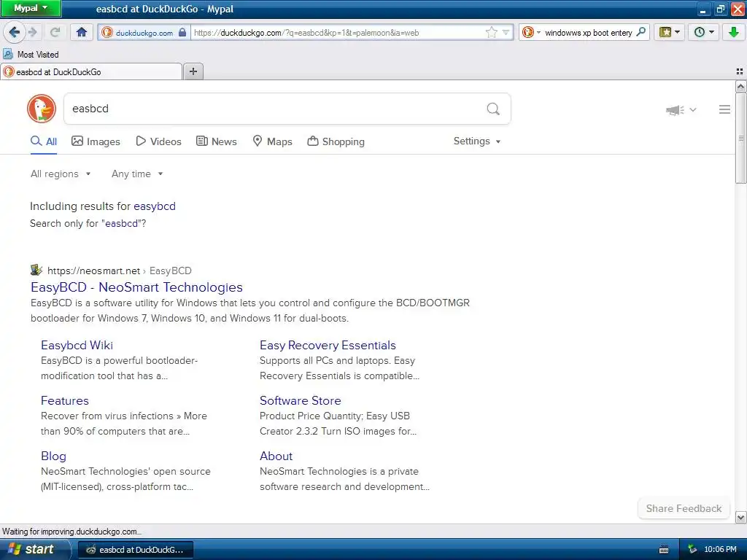The width and height of the screenshot is (747, 560).
Task: Switch to the Shopping tab
Action: coord(336,141)
